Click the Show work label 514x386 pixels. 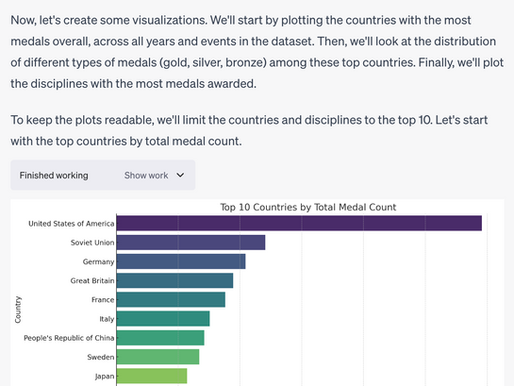point(146,175)
